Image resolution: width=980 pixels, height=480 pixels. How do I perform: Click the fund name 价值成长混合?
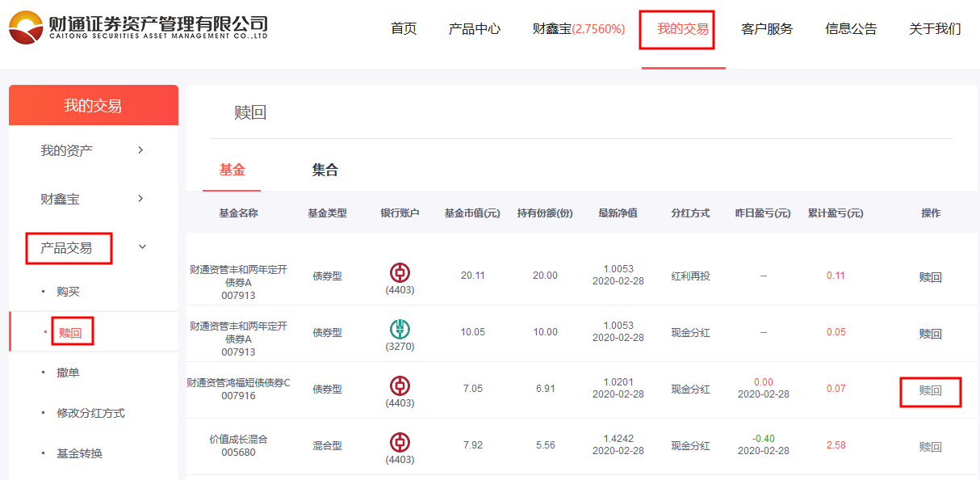[x=238, y=439]
